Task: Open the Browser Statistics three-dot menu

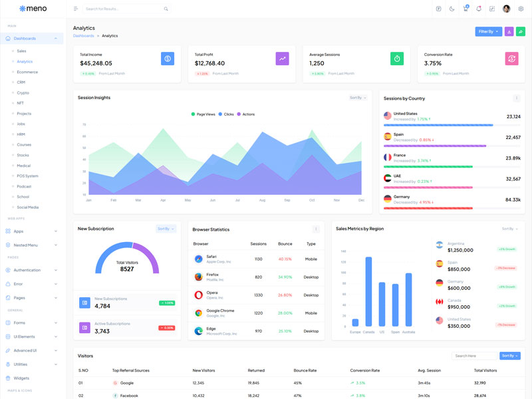Action: (316, 229)
